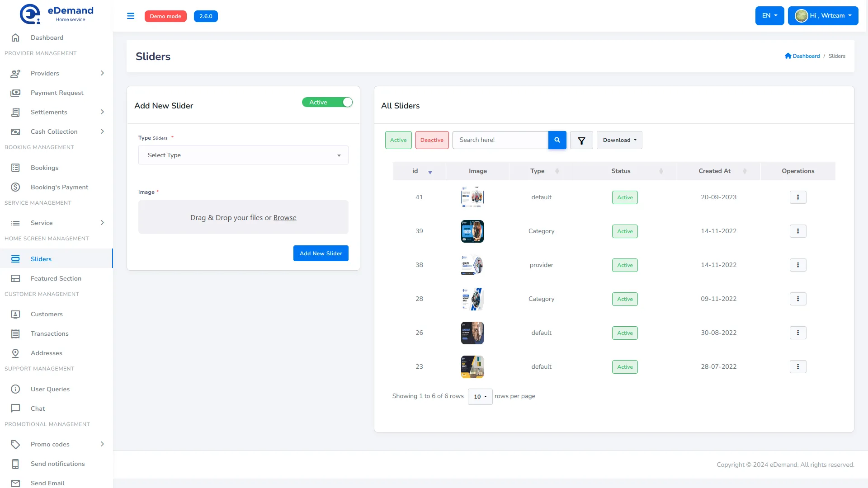Click the Chat bubble icon

(15, 408)
